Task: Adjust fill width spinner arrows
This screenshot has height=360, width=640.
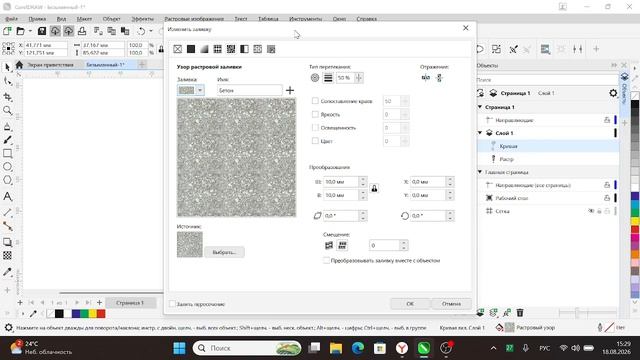Action: 362,182
